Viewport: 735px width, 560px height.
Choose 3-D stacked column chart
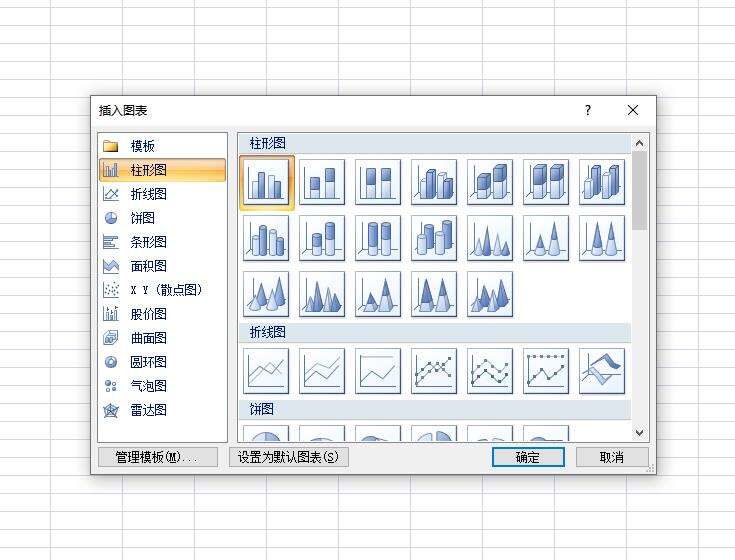pyautogui.click(x=490, y=182)
